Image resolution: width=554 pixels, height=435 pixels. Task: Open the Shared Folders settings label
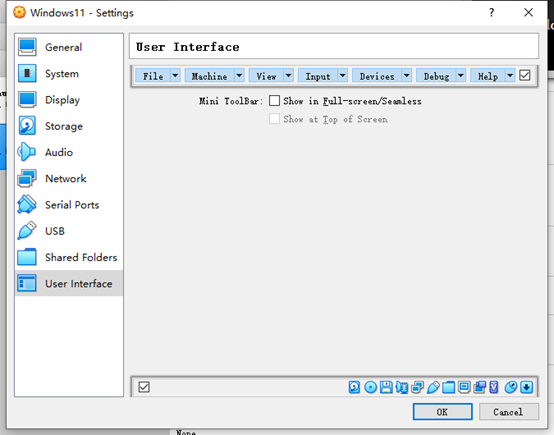[x=81, y=257]
